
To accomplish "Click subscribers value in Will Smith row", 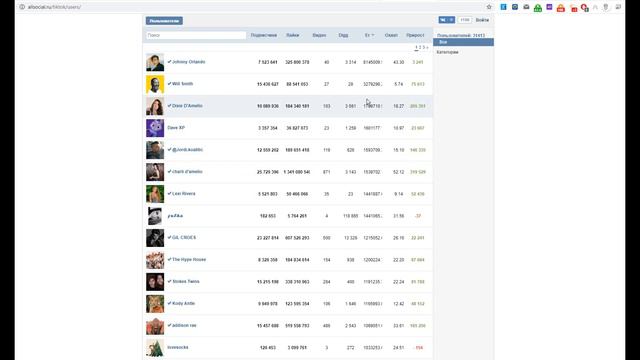I will point(268,84).
